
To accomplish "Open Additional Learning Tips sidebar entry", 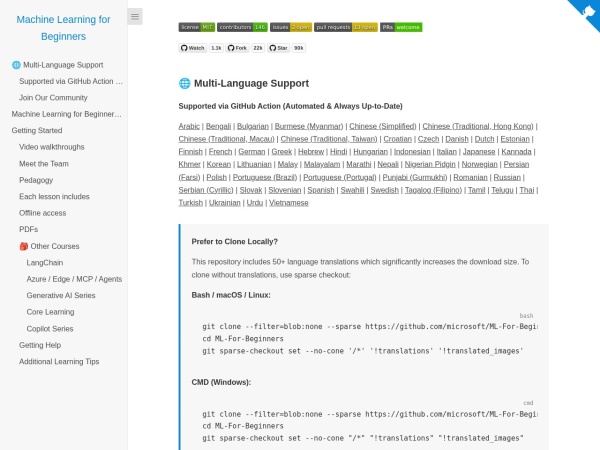I will point(59,362).
